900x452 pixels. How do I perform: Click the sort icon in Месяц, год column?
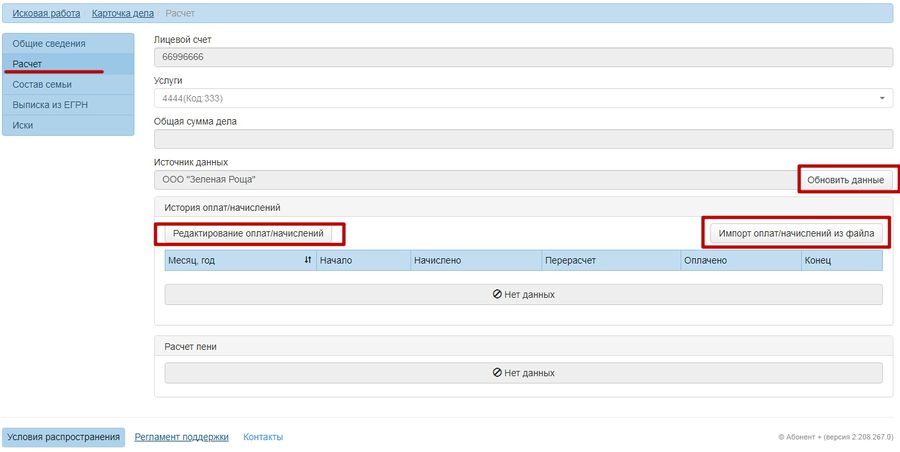point(308,260)
